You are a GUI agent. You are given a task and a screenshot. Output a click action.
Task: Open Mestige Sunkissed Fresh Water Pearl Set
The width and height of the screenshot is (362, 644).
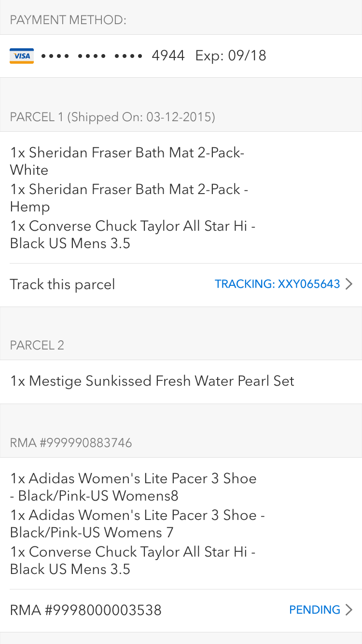pos(152,381)
